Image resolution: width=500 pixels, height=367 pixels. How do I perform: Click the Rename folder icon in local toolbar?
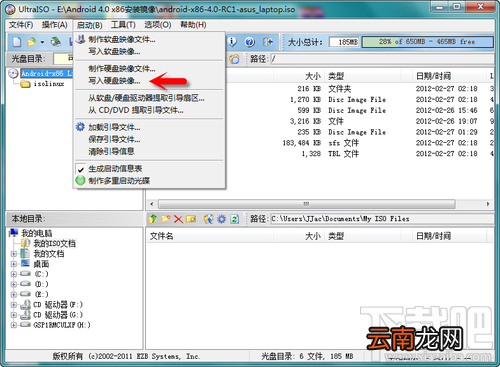tap(191, 219)
